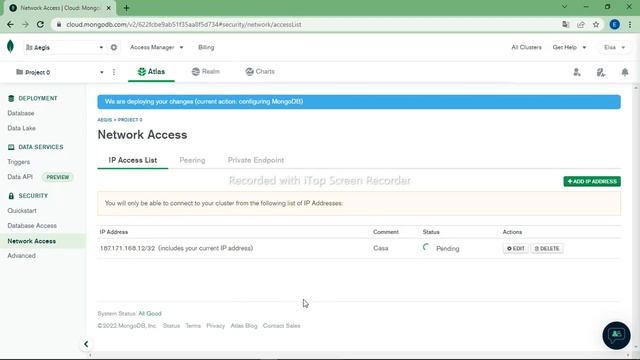The width and height of the screenshot is (640, 360).
Task: Open the Chrome three-dot menu
Action: tap(630, 24)
